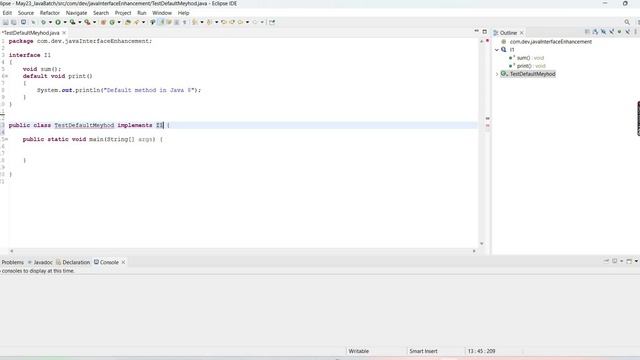Switch to the Declaration tab

[x=73, y=262]
